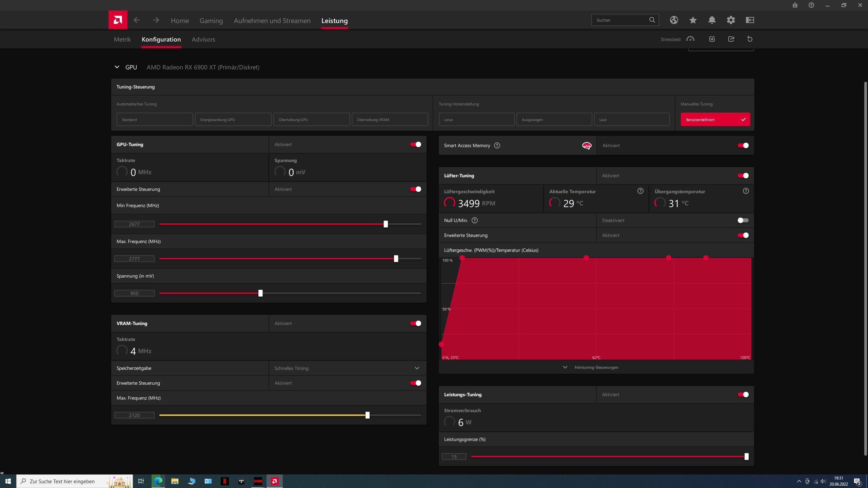
Task: Open settings gear icon
Action: [731, 20]
